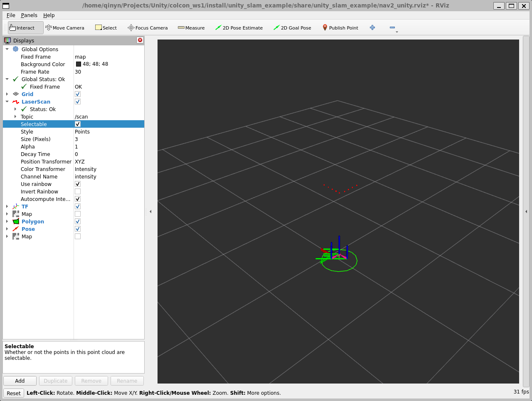Pick the Measure tool
The image size is (532, 401).
point(191,28)
